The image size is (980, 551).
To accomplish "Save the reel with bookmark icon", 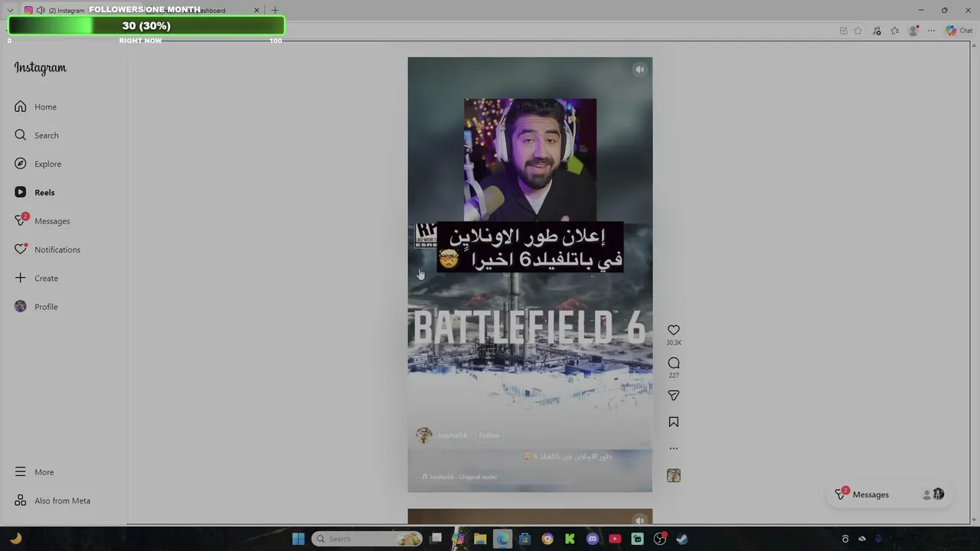I will tap(674, 422).
